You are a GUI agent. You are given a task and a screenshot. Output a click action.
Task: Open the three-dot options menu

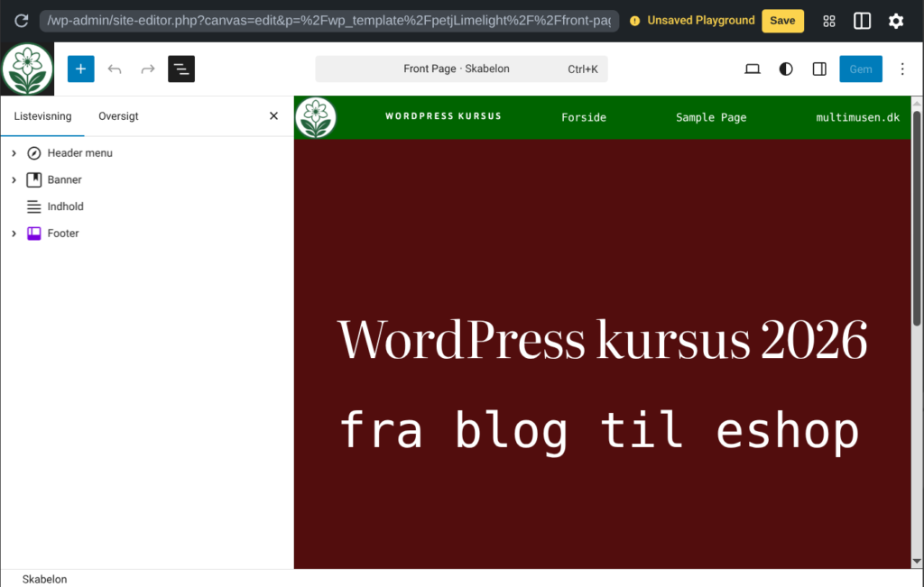click(902, 69)
